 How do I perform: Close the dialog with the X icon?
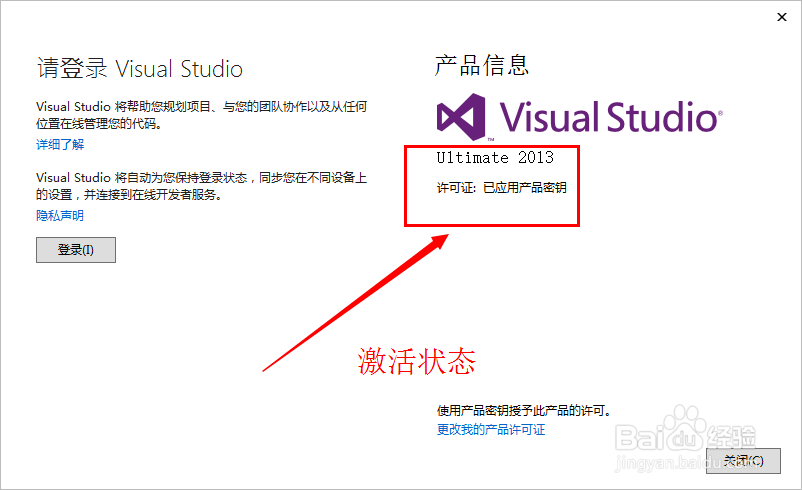pos(782,17)
